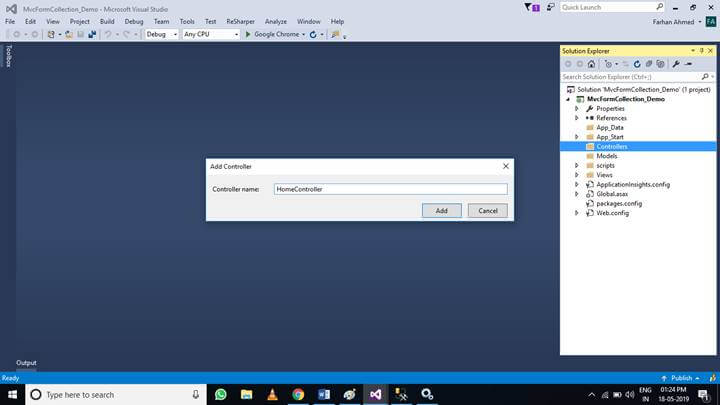Click the Solution Explorer search magnifier icon
720x405 pixels.
coord(705,77)
